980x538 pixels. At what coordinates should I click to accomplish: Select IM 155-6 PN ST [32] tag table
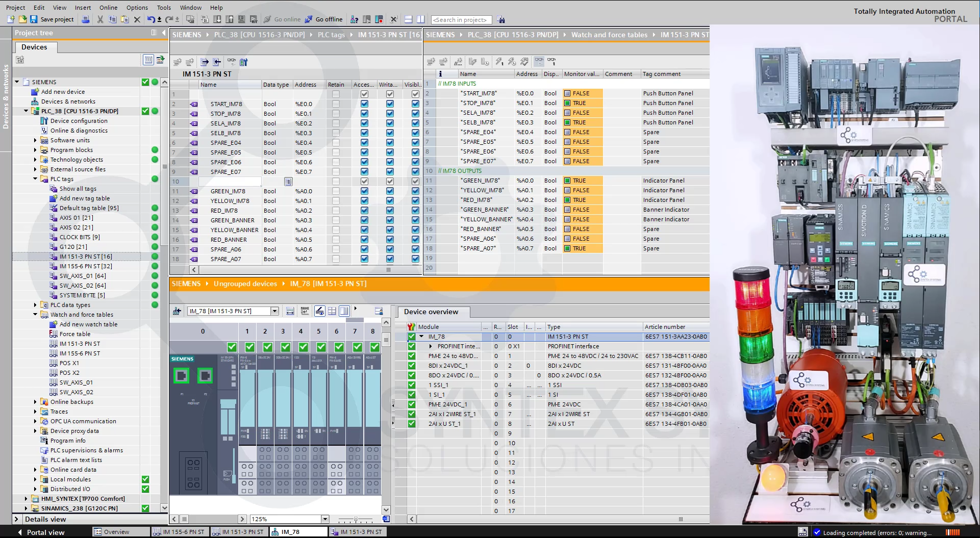tap(86, 266)
